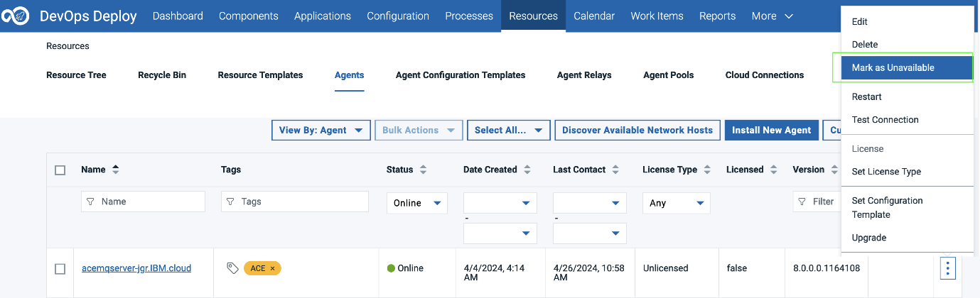This screenshot has height=298, width=980.
Task: Switch to Agent Configuration Templates tab
Action: coord(461,75)
